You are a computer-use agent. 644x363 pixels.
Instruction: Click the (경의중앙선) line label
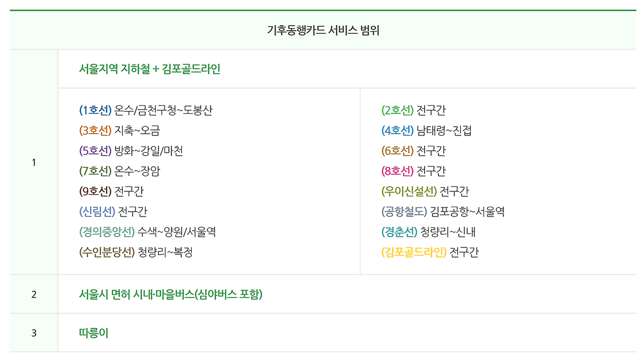(107, 232)
